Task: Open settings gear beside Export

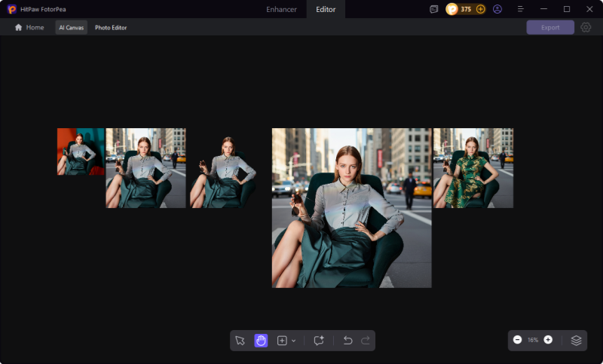Action: pyautogui.click(x=586, y=27)
